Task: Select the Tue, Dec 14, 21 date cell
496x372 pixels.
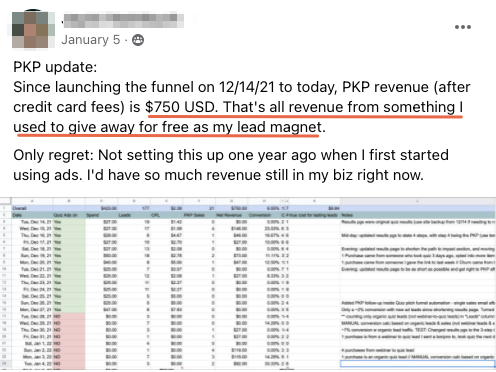Action: click(32, 222)
